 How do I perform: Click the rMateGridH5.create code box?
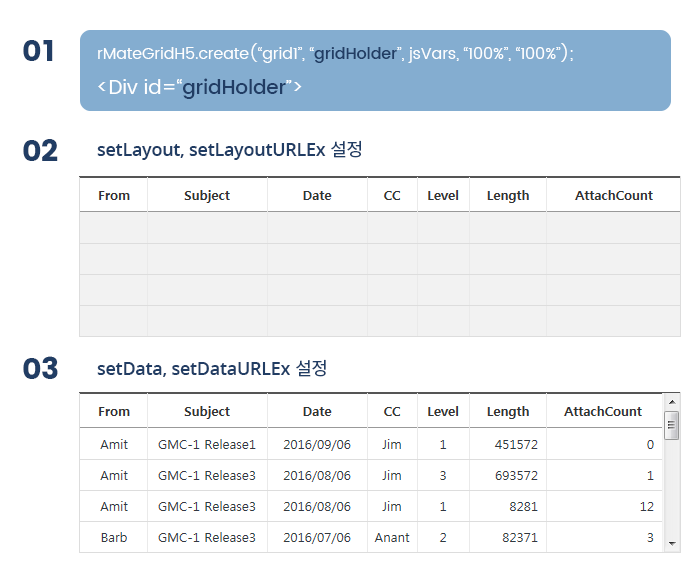click(375, 71)
